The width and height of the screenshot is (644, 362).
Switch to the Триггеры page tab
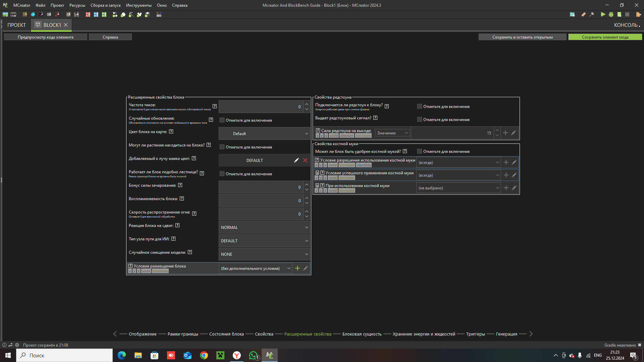click(475, 334)
